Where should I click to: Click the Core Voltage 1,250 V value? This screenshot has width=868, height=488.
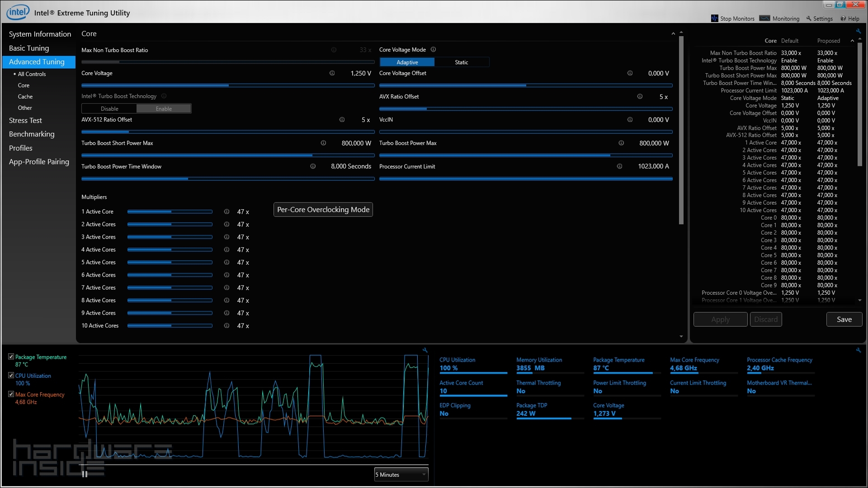(361, 73)
